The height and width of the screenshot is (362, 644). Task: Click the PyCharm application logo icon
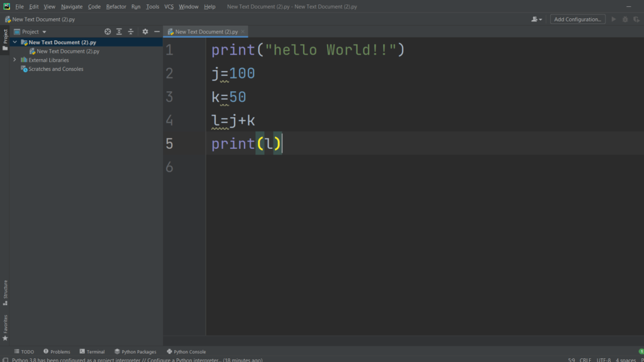coord(6,6)
